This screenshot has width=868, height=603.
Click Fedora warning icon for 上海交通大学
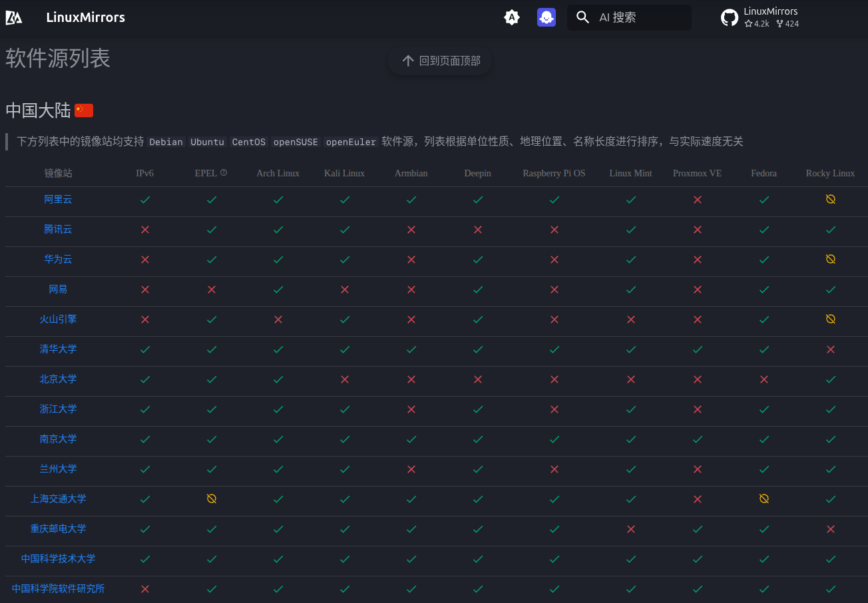(x=764, y=499)
